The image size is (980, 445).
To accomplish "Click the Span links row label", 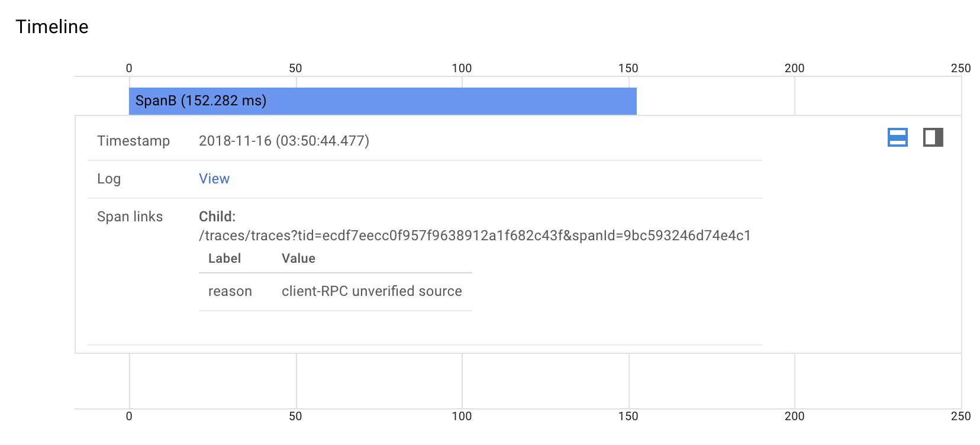I will click(130, 217).
